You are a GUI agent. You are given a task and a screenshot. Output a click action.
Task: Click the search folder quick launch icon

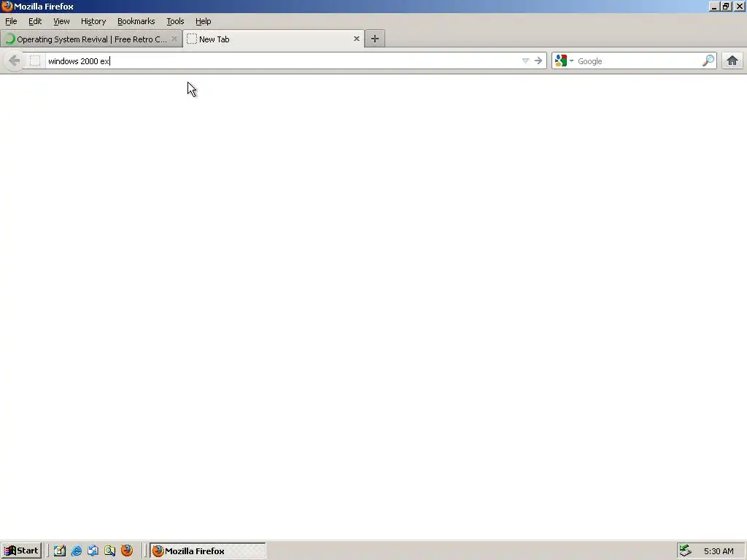tap(109, 551)
